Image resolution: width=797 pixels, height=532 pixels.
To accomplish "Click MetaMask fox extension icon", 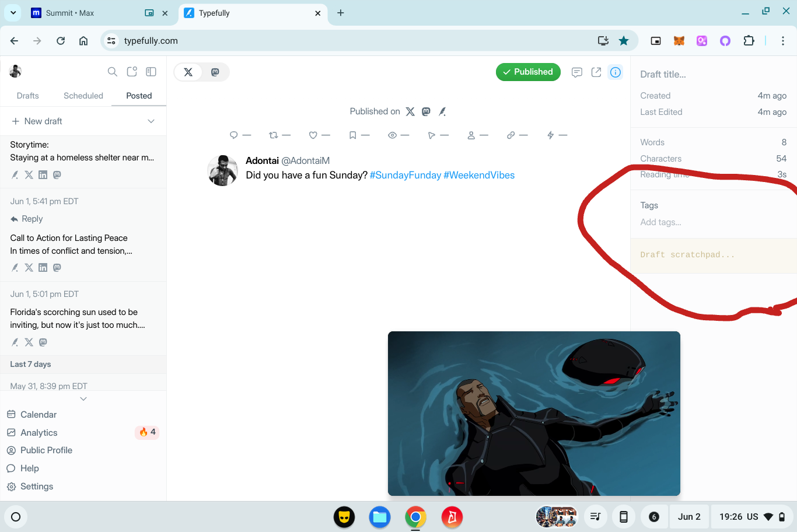I will click(679, 41).
